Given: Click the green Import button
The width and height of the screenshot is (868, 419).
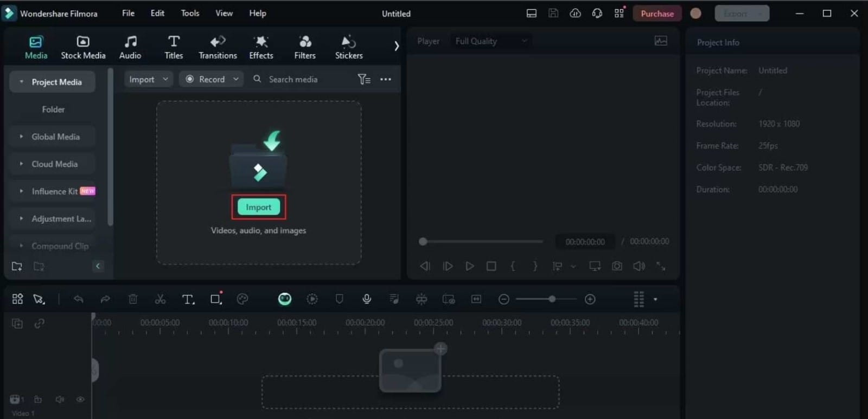Looking at the screenshot, I should point(258,207).
